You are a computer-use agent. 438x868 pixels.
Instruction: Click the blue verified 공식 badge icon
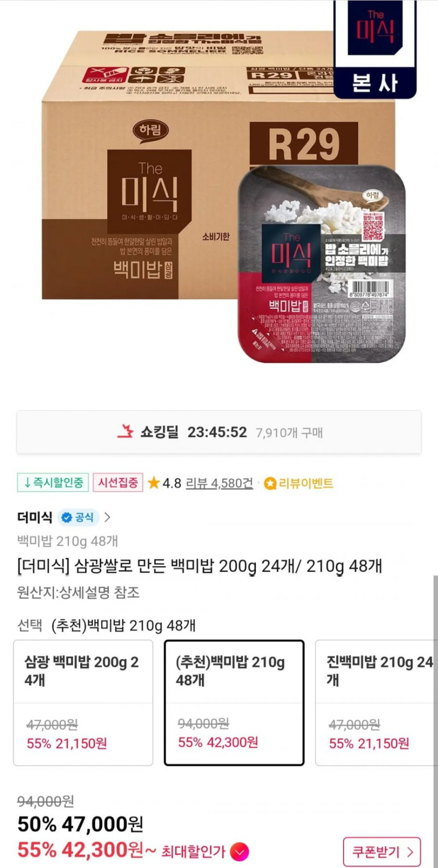[x=67, y=517]
